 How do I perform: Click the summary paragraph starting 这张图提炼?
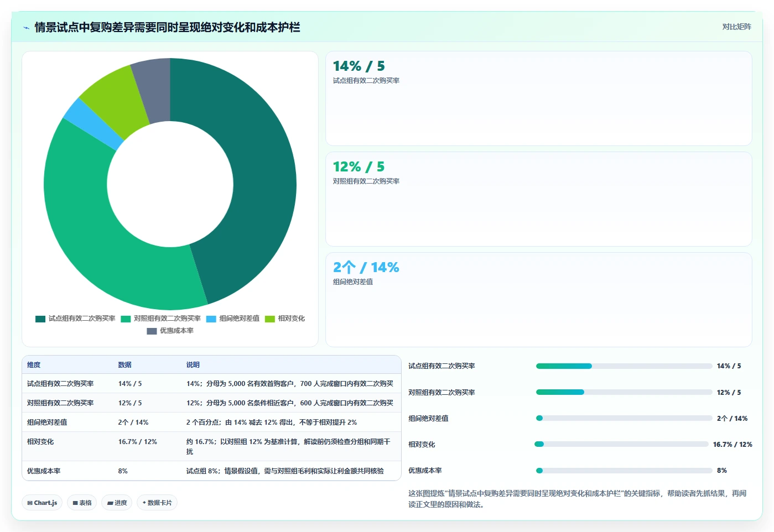(x=577, y=499)
